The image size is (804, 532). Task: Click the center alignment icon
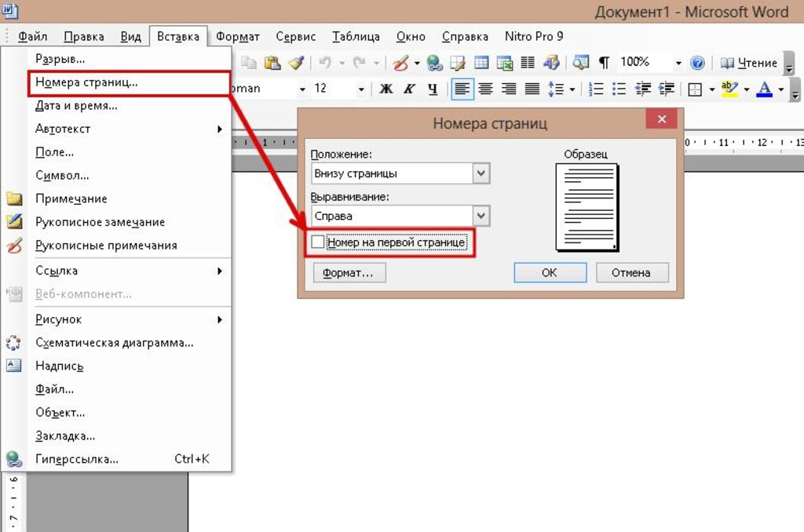tap(486, 89)
